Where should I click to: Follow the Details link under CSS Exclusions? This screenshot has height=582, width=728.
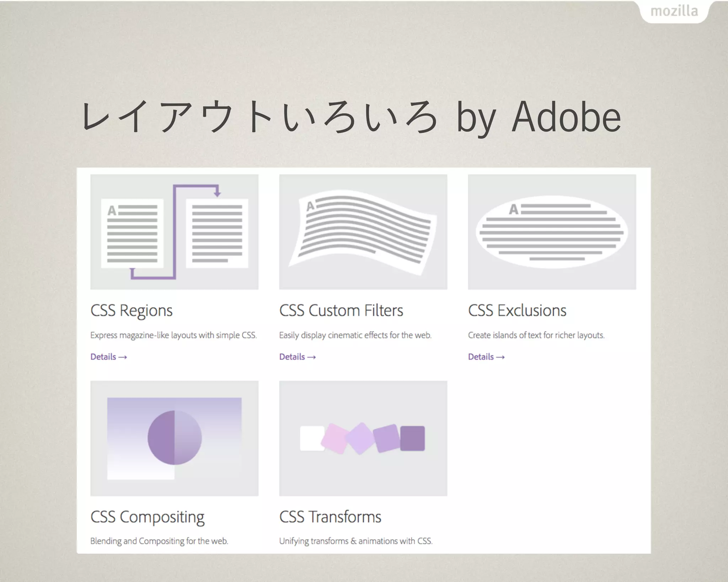coord(486,357)
